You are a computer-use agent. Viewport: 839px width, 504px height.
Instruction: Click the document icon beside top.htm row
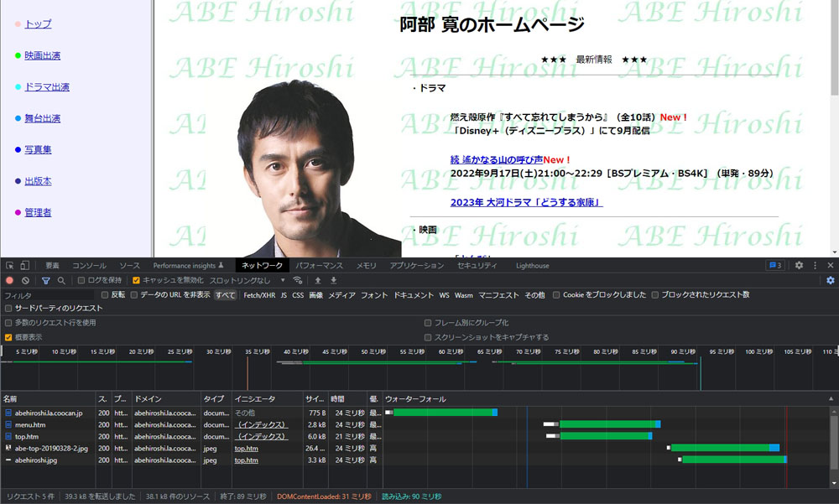pos(8,437)
